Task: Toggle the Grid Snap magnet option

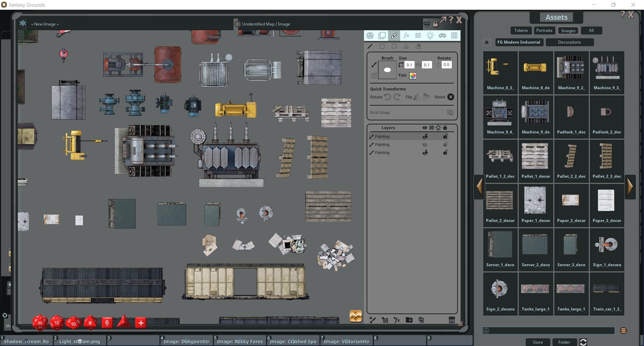Action: coord(450,113)
